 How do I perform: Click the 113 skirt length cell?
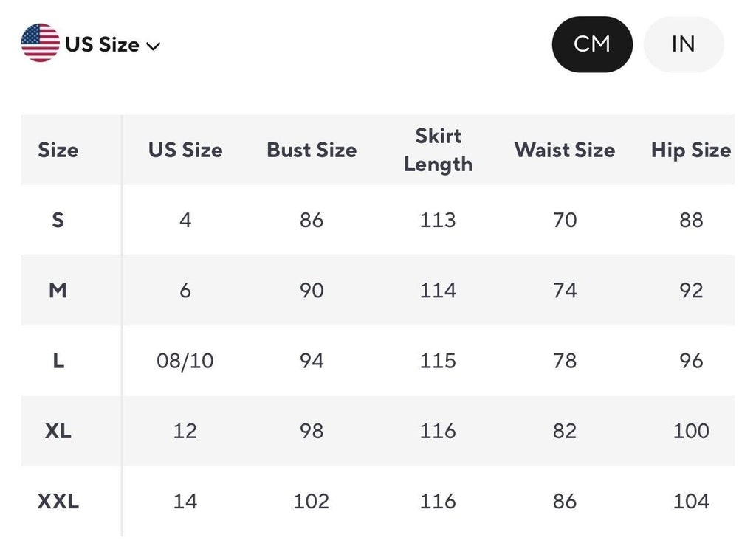[438, 220]
